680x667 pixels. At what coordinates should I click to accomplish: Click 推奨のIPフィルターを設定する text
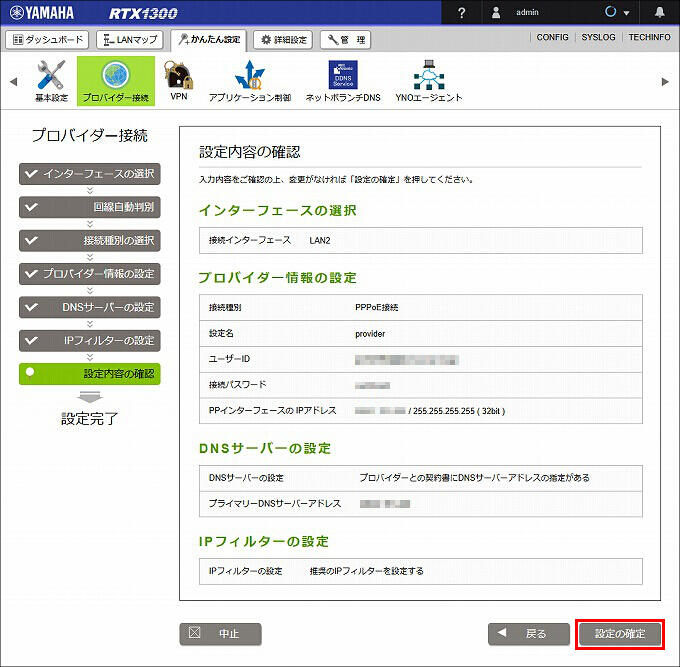pos(366,571)
